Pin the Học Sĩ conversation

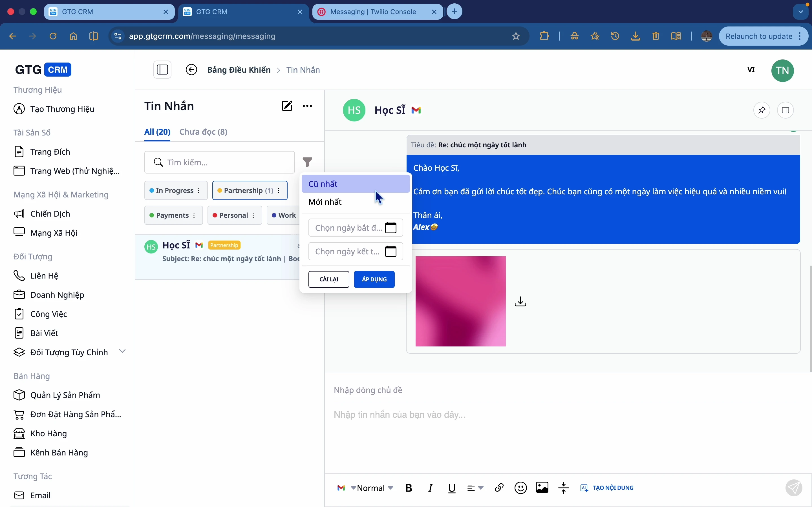(762, 110)
